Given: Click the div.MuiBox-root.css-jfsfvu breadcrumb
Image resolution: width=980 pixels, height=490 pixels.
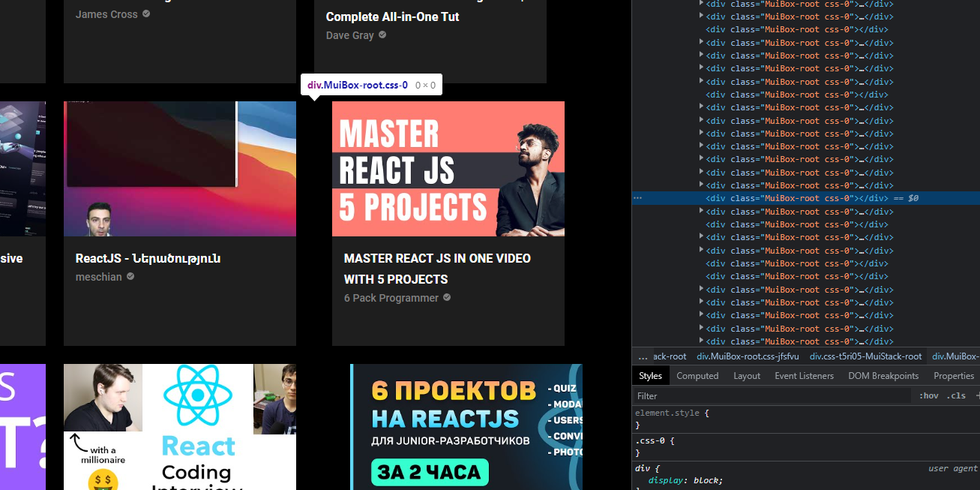Looking at the screenshot, I should click(747, 356).
